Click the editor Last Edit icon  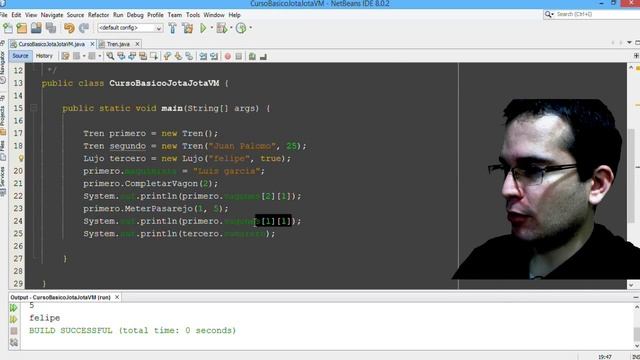(x=66, y=56)
